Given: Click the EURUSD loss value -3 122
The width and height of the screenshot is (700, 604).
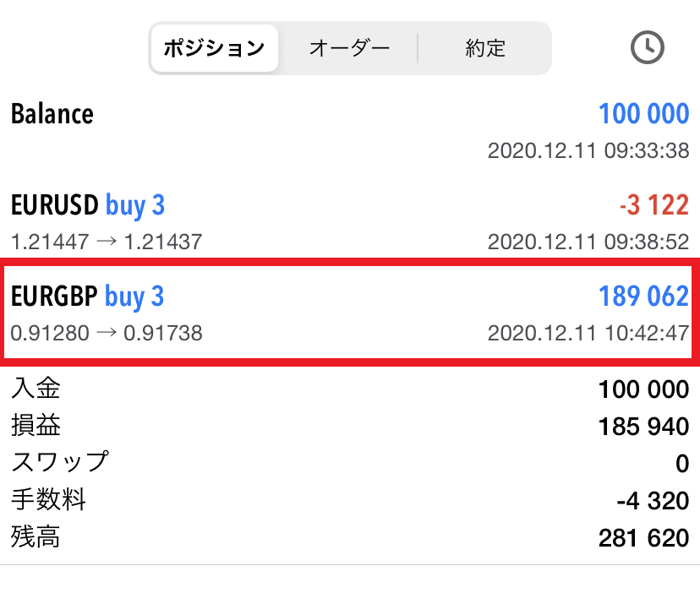Looking at the screenshot, I should pyautogui.click(x=654, y=204).
